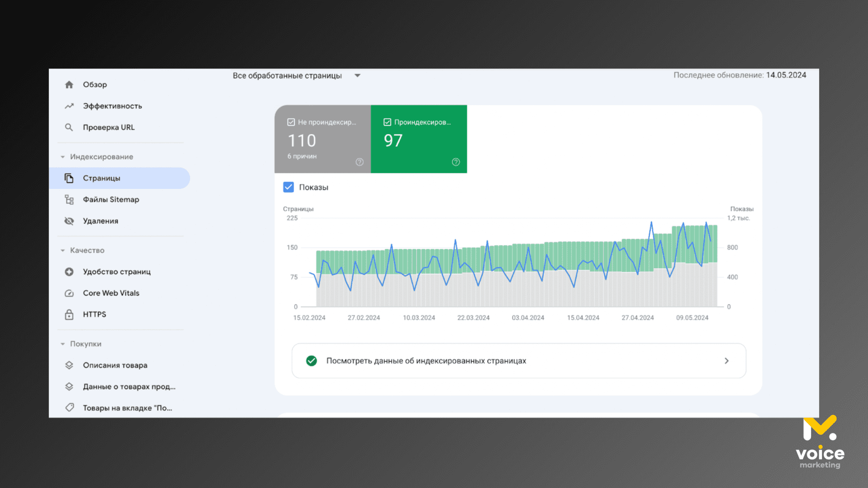This screenshot has width=868, height=488.
Task: Click the Sitemap files icon
Action: coord(69,200)
